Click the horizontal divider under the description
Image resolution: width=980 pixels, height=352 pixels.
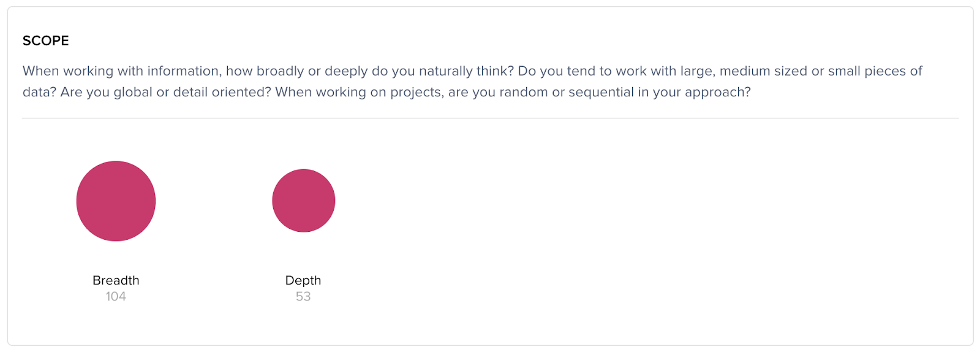click(x=490, y=118)
